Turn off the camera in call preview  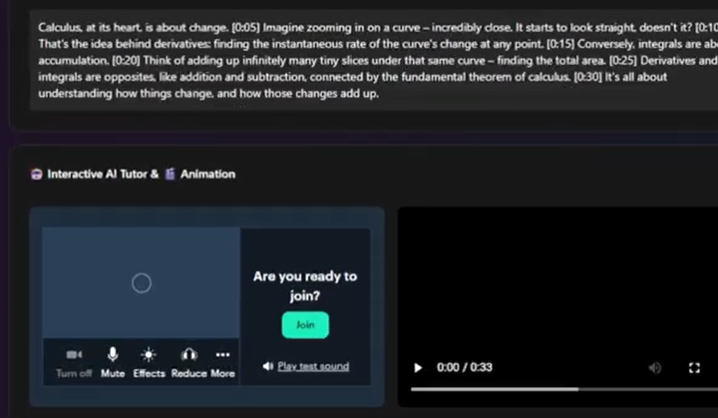[x=74, y=362]
